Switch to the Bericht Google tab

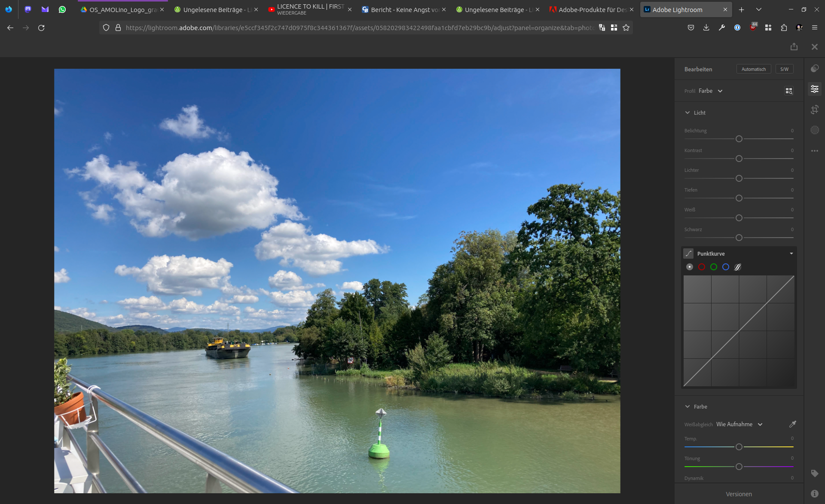(x=402, y=9)
